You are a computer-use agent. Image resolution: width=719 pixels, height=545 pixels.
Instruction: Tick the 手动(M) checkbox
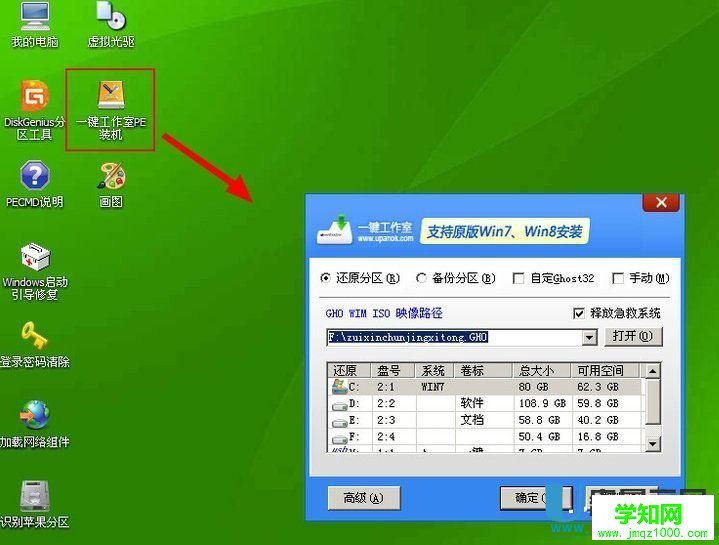coord(618,278)
